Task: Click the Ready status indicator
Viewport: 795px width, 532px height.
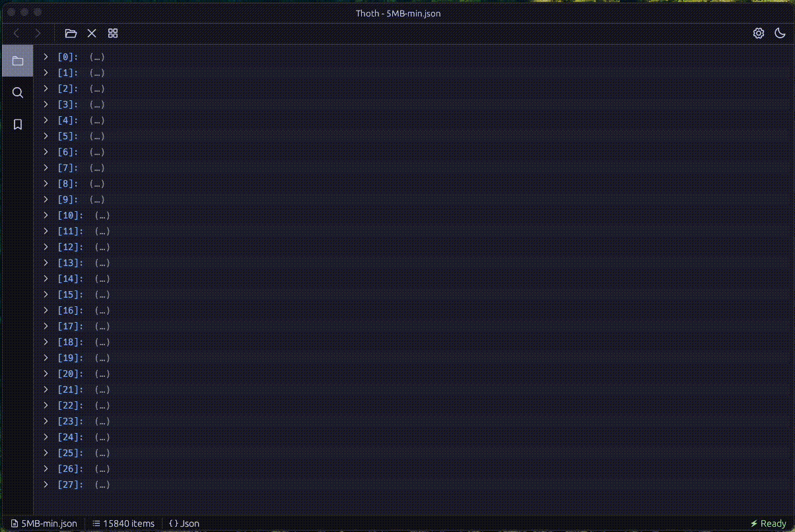Action: pyautogui.click(x=768, y=523)
